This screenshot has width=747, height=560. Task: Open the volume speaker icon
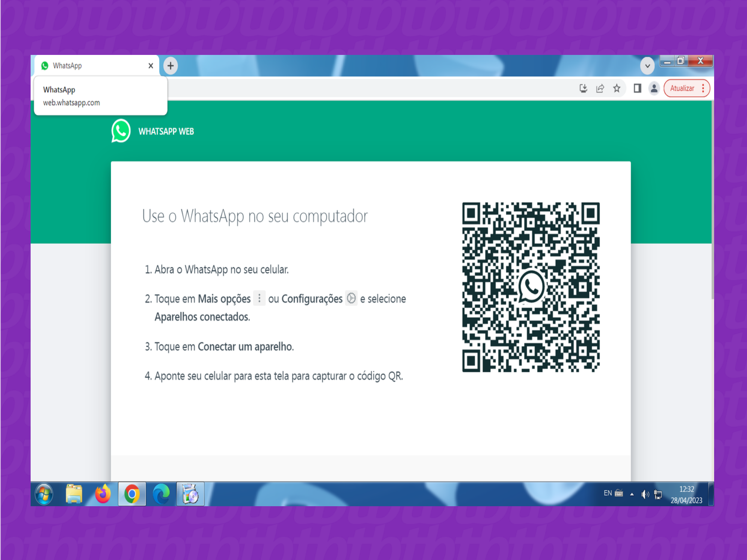point(645,495)
